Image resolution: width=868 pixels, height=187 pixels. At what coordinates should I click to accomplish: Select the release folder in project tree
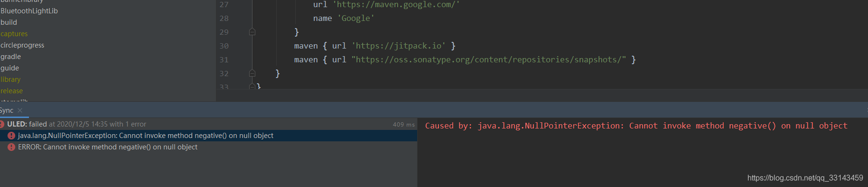point(11,91)
